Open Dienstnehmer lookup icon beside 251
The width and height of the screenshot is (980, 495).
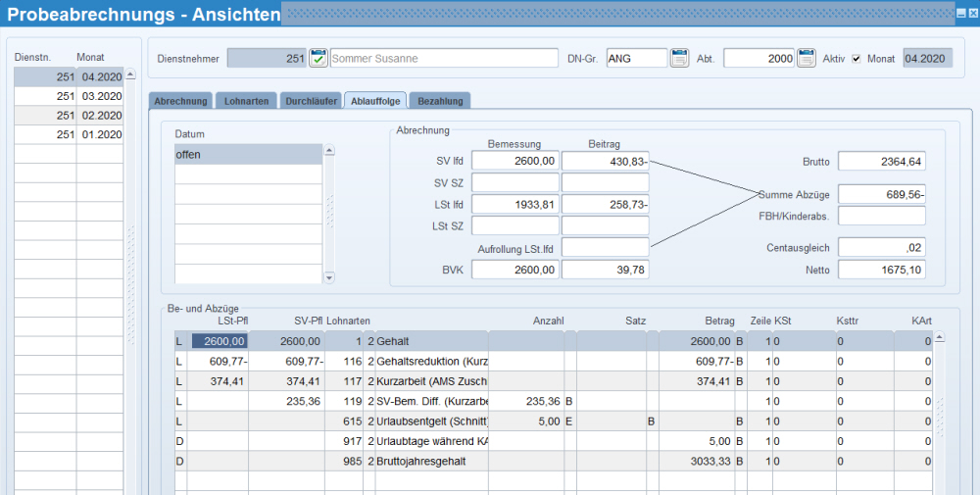point(318,58)
